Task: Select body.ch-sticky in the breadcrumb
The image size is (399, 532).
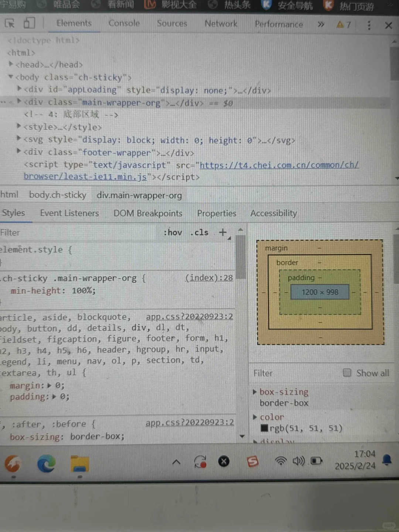Action: pyautogui.click(x=58, y=195)
